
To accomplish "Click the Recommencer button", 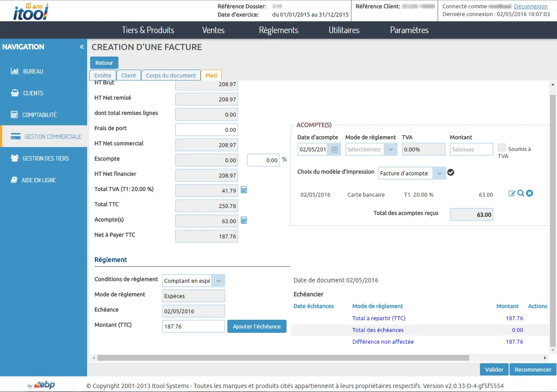I will (533, 369).
